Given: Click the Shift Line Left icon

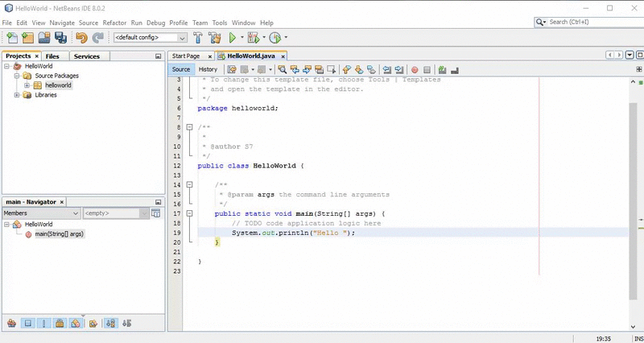Looking at the screenshot, I should coord(386,69).
